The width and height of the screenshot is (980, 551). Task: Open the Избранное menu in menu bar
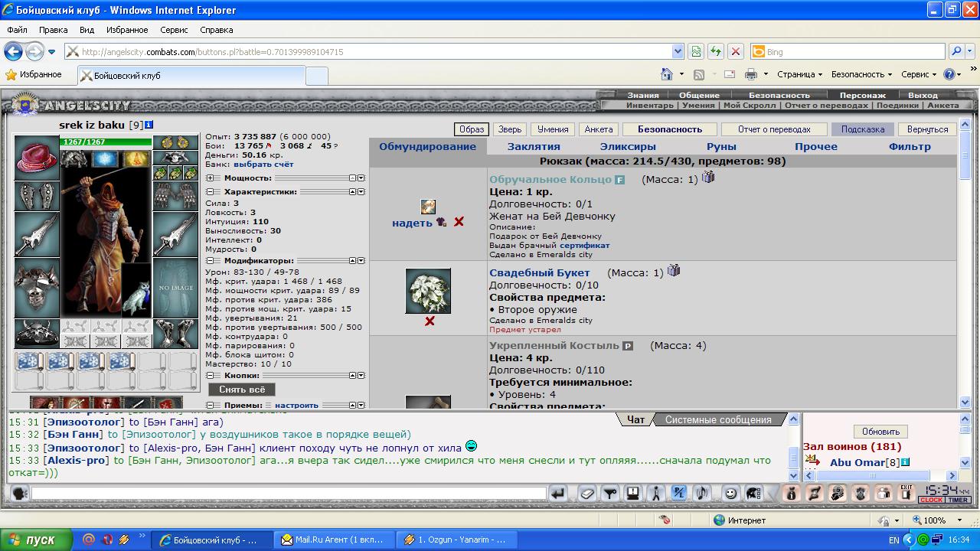(x=127, y=30)
